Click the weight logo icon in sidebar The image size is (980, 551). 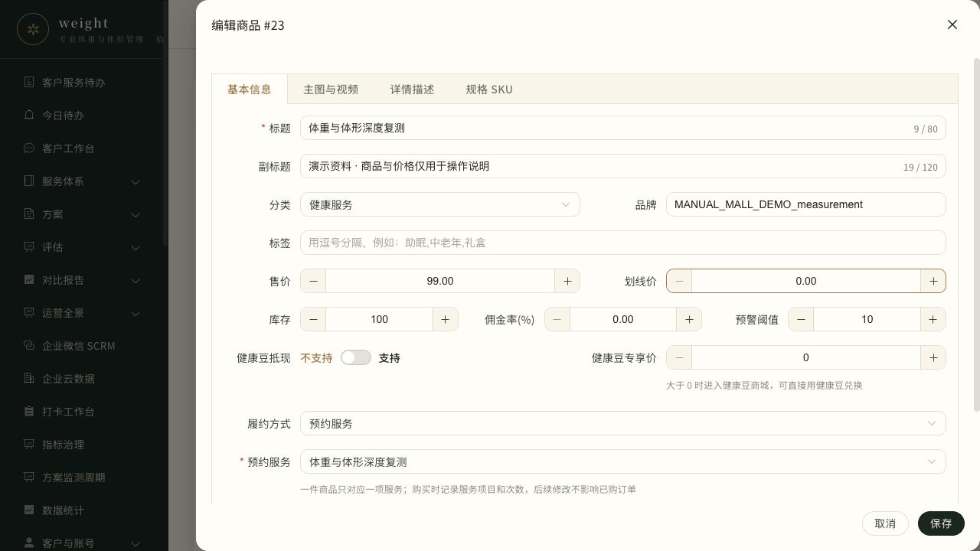point(33,29)
